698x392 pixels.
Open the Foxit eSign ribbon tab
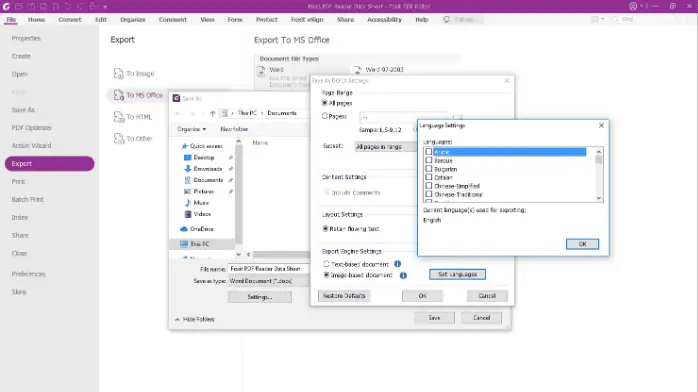(x=307, y=20)
